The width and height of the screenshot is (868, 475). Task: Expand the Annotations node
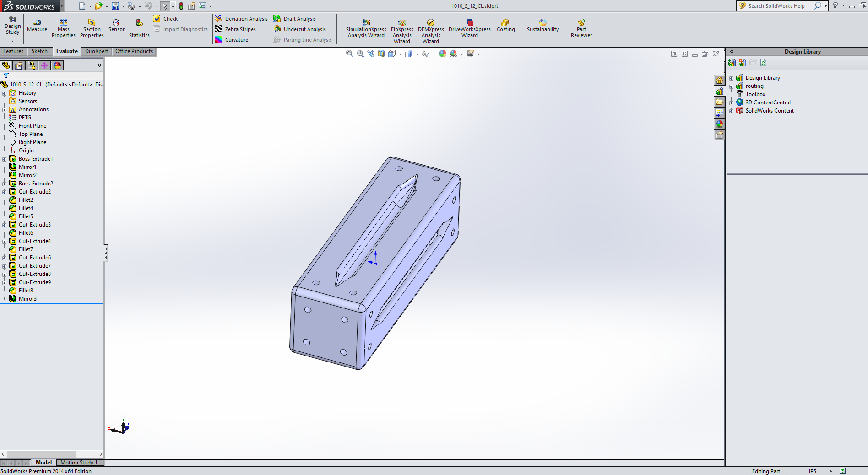[5, 110]
